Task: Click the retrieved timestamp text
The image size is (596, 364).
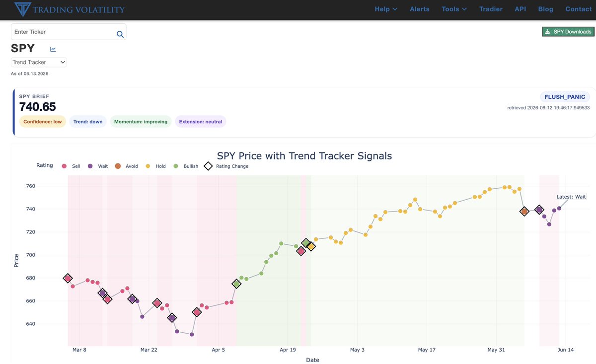Action: click(548, 107)
